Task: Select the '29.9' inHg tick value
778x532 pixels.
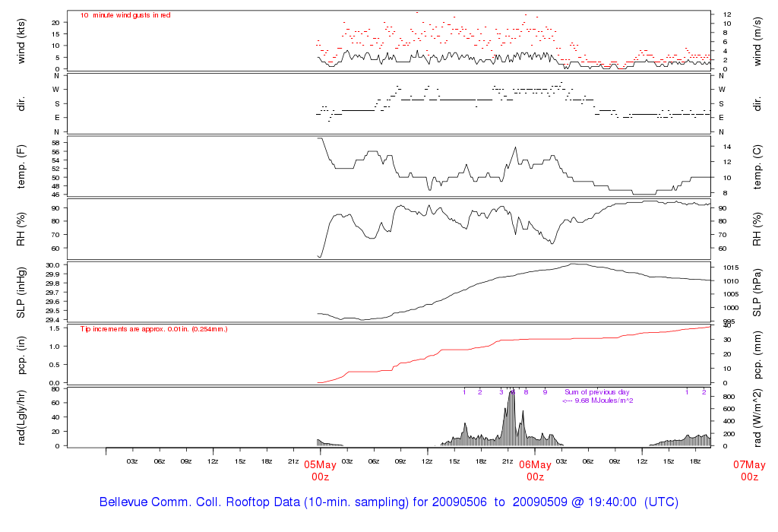Action: (x=52, y=274)
